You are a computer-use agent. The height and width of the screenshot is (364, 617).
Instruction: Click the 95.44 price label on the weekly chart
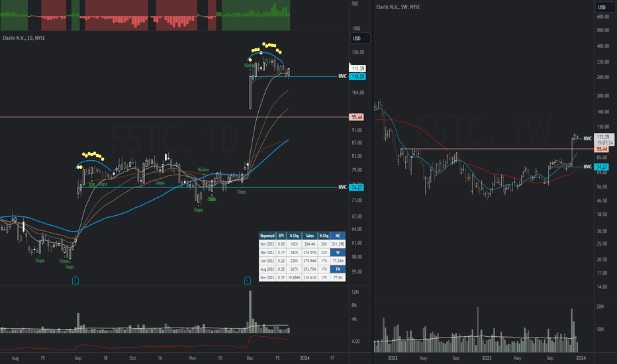click(602, 149)
